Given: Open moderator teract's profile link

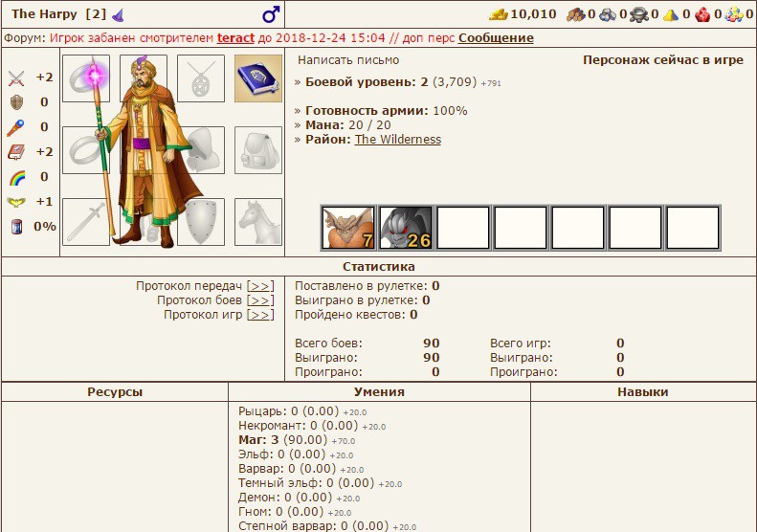Looking at the screenshot, I should click(x=235, y=38).
